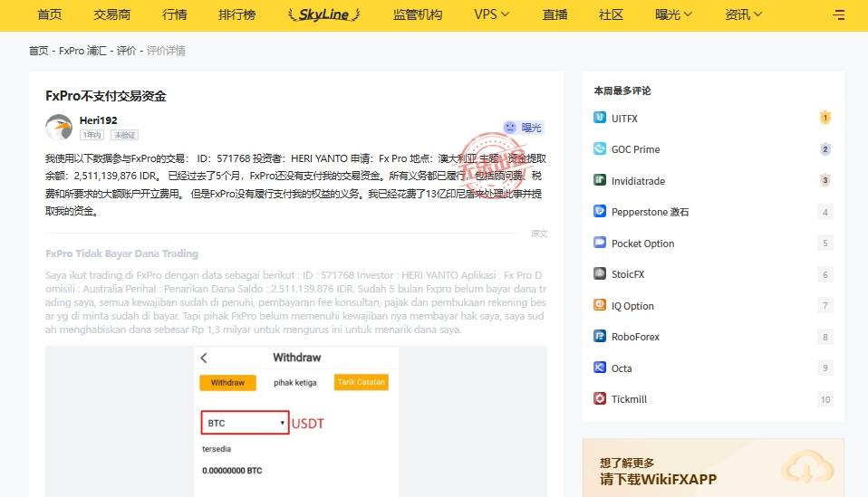Open the Pocket Option link
Screen dimensions: 868x497
[642, 244]
